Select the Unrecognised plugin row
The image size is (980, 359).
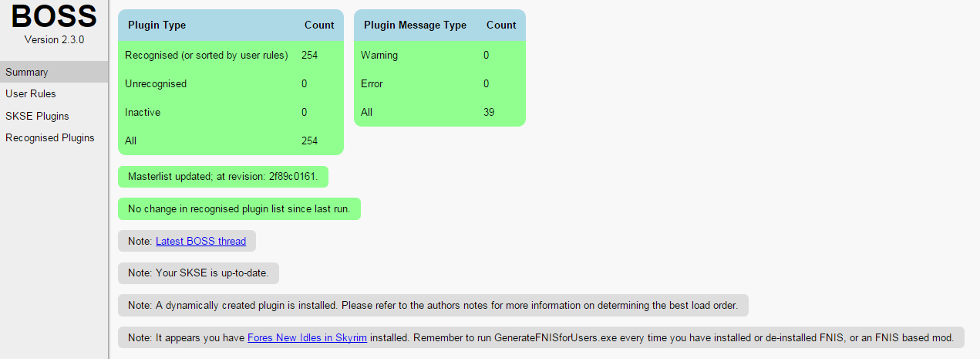point(156,83)
